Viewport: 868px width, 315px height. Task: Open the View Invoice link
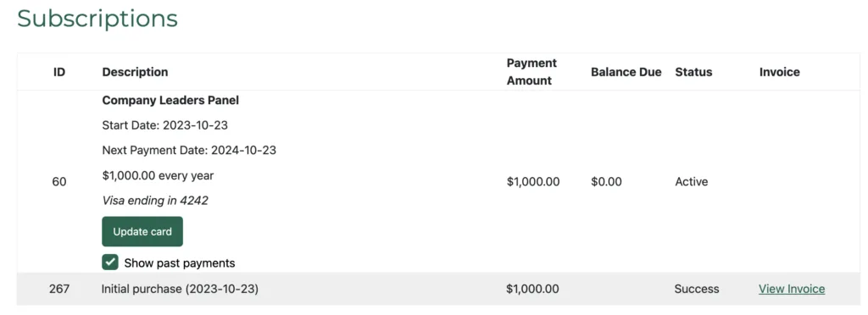[x=792, y=289]
